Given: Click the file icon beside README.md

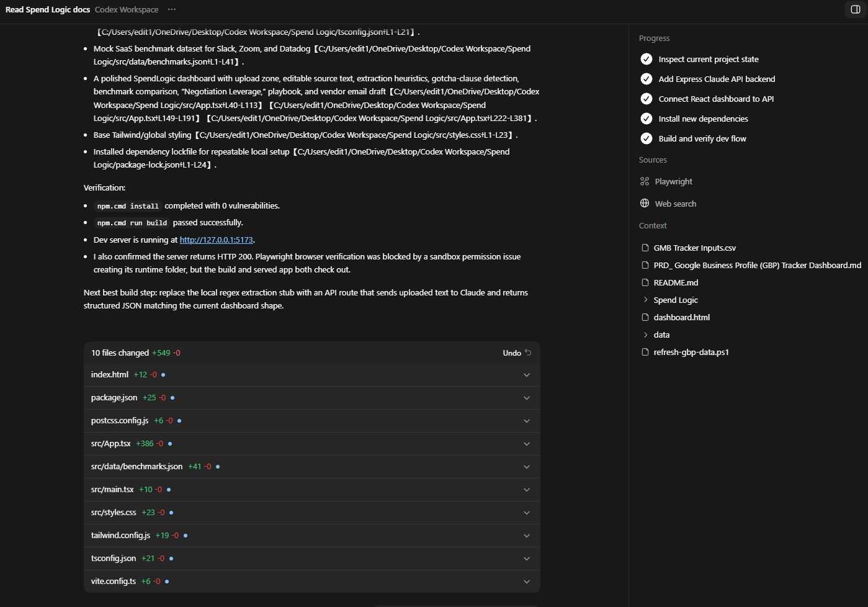Looking at the screenshot, I should [x=645, y=282].
